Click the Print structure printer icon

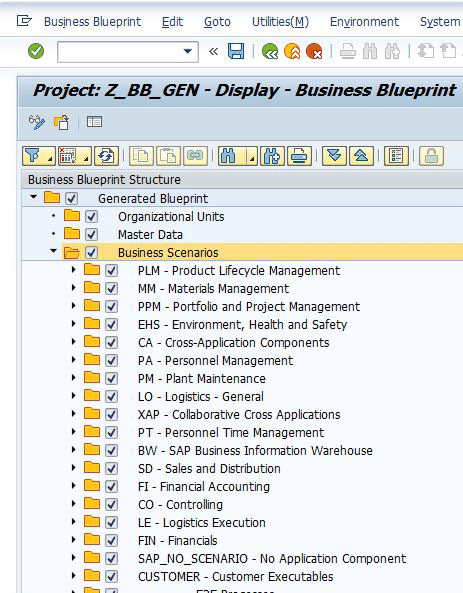[299, 156]
